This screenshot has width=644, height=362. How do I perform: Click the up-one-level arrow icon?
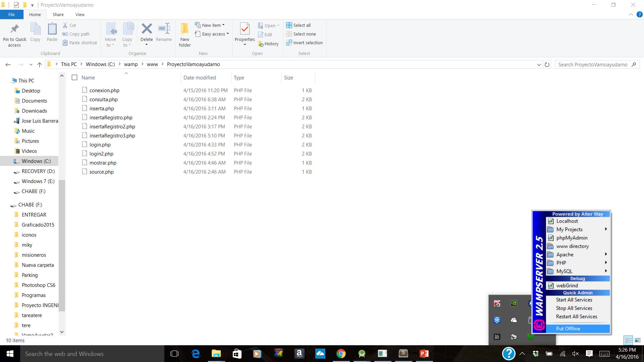pyautogui.click(x=40, y=64)
